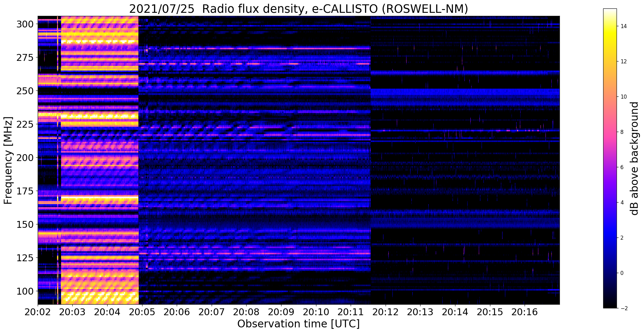The image size is (644, 333).
Task: Click the 20:05 time tick label
Action: pyautogui.click(x=142, y=311)
